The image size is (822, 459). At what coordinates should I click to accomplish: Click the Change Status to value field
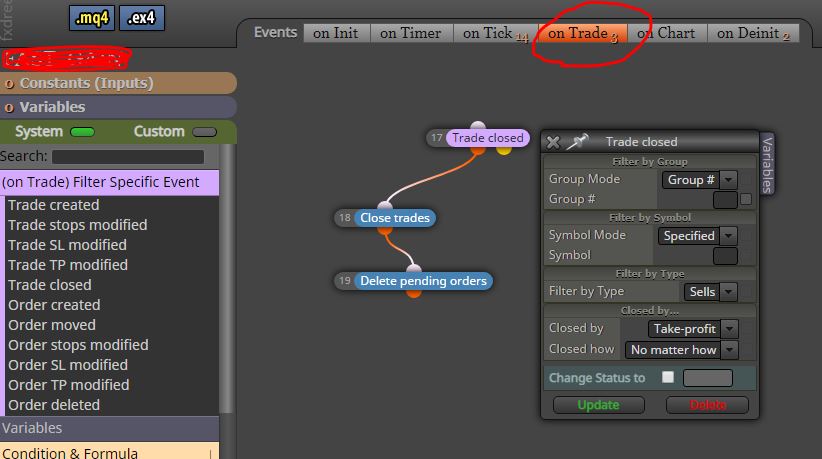click(708, 378)
